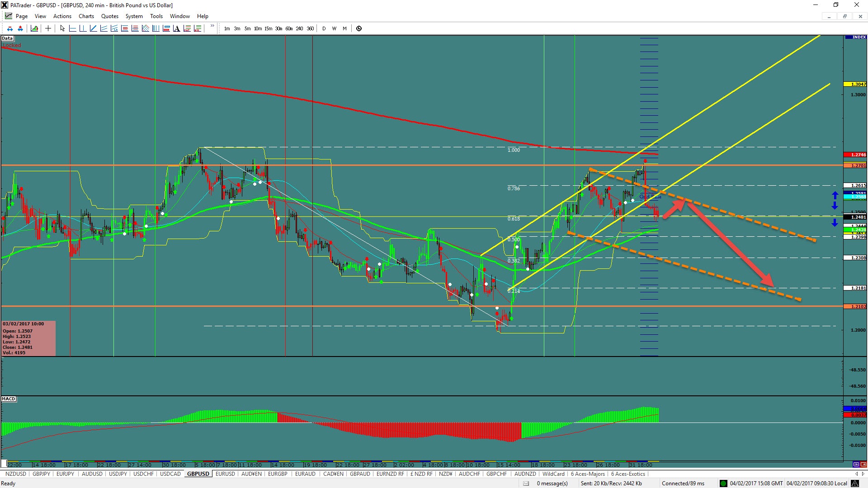The image size is (868, 488).
Task: Open the Quotes menu
Action: click(x=110, y=16)
